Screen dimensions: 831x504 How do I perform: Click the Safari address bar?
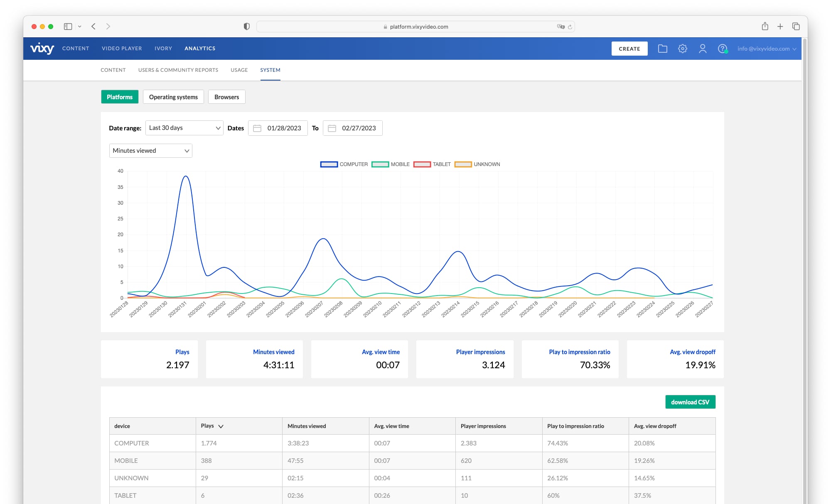tap(415, 27)
